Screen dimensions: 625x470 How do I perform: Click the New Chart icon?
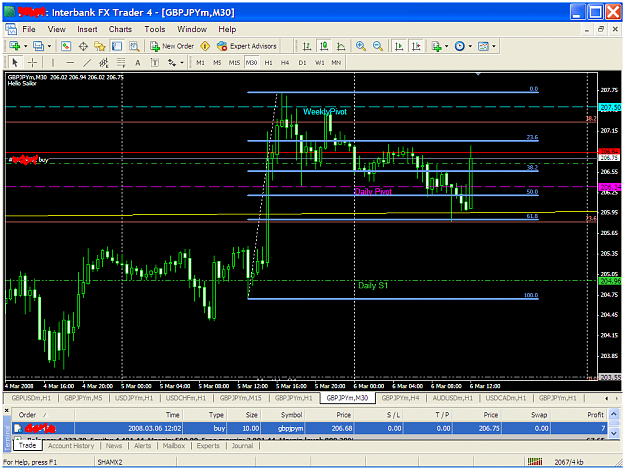point(15,46)
